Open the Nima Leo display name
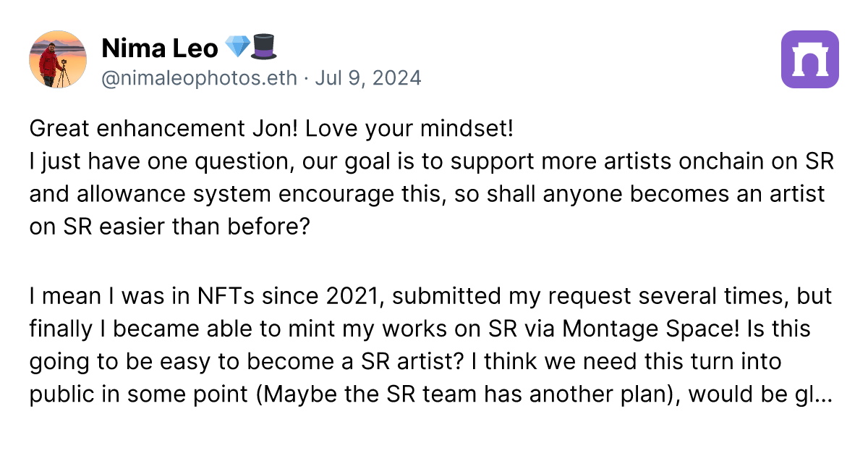The height and width of the screenshot is (456, 868). pyautogui.click(x=160, y=48)
